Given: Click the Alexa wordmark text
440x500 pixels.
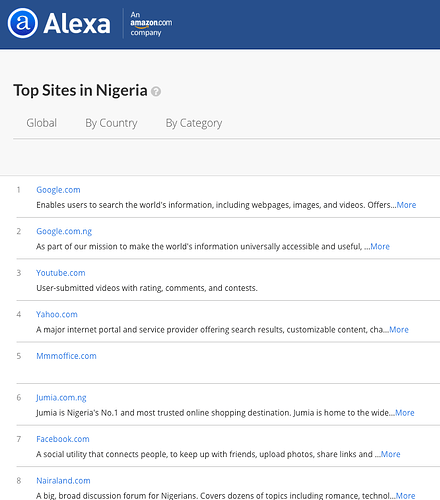Looking at the screenshot, I should [77, 24].
